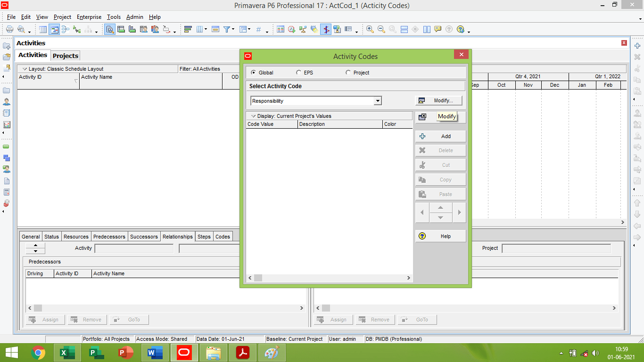
Task: Show Activity Usage Profile icon
Action: [x=132, y=29]
